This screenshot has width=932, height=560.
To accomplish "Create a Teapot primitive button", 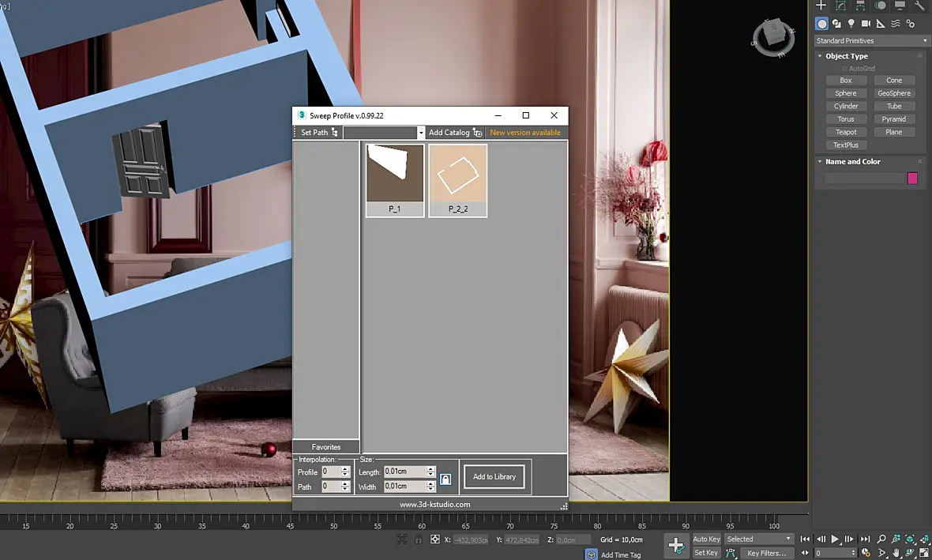I will click(846, 132).
